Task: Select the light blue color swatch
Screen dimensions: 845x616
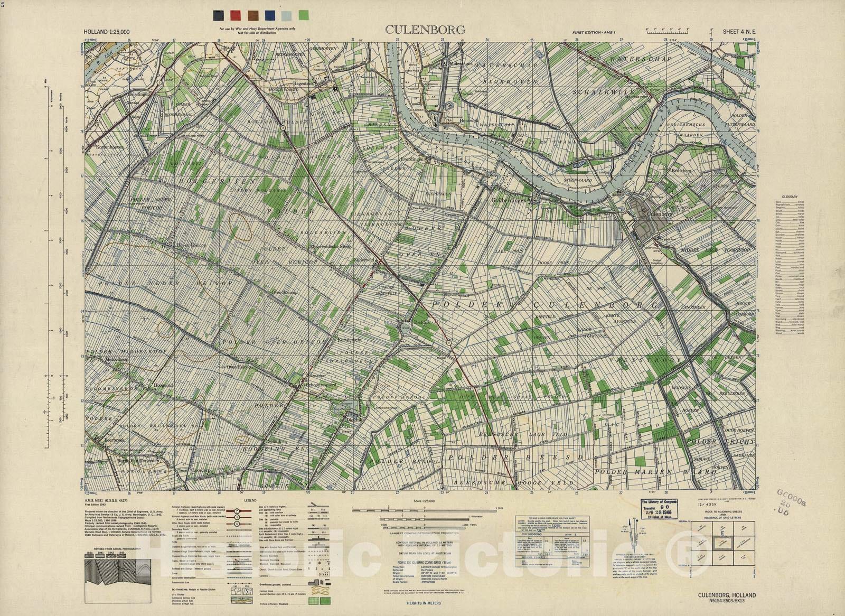Action: tap(287, 15)
